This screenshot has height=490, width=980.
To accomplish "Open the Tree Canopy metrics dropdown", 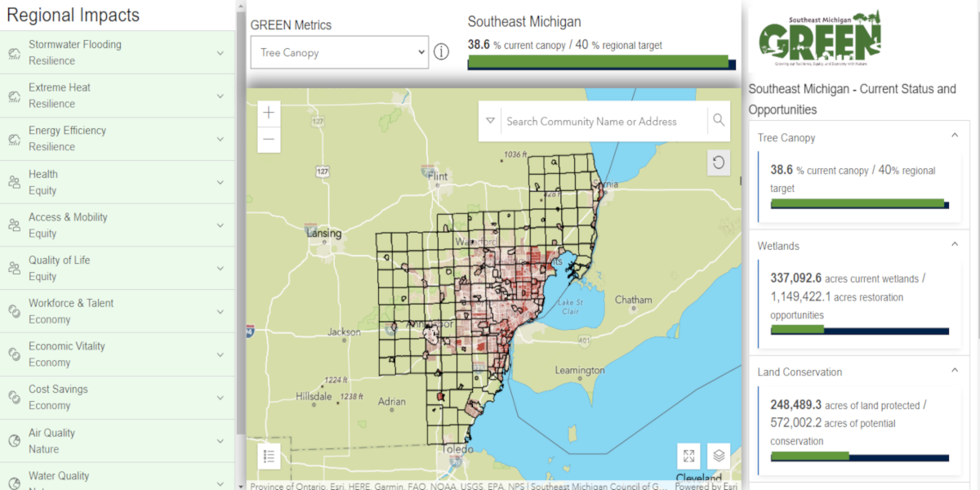I will point(340,51).
